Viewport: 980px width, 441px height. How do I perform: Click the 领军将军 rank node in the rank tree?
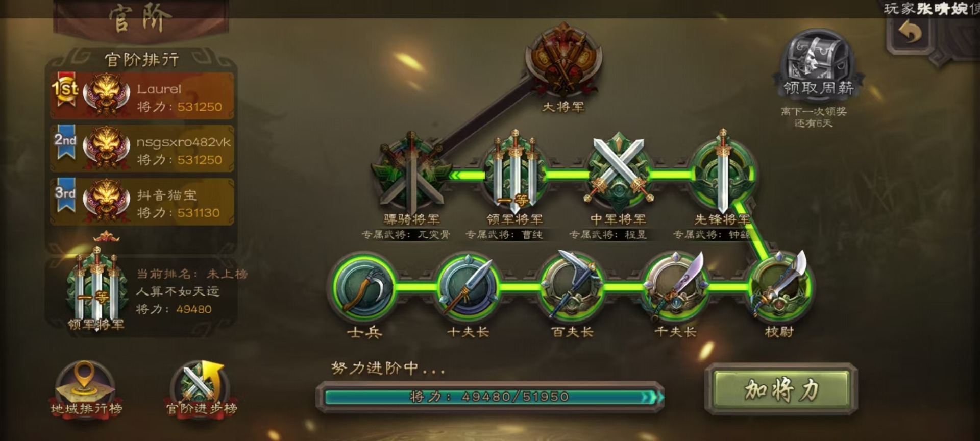514,173
